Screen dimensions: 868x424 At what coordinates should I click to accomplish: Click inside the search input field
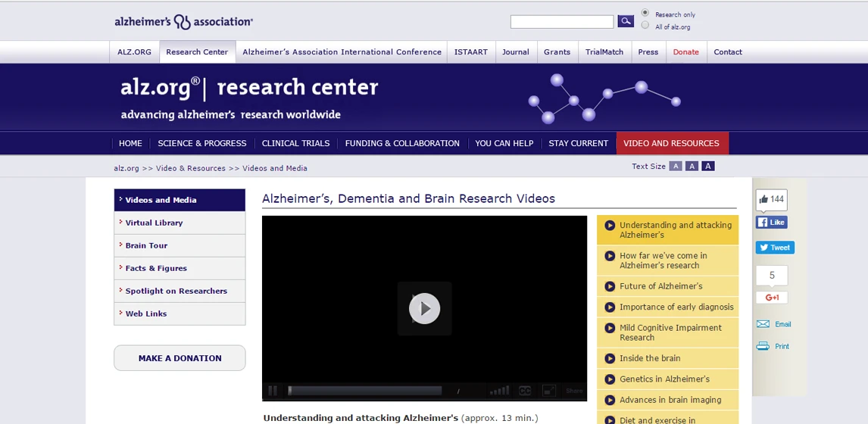562,22
